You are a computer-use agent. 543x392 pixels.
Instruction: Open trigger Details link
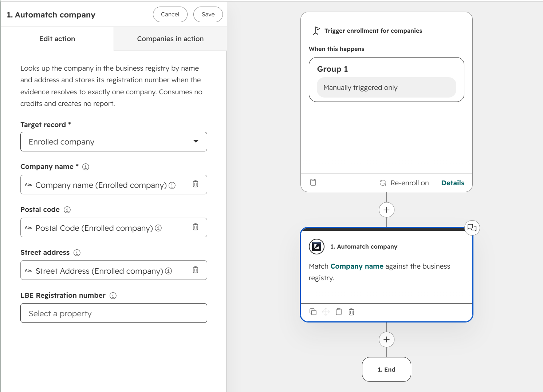click(x=453, y=183)
